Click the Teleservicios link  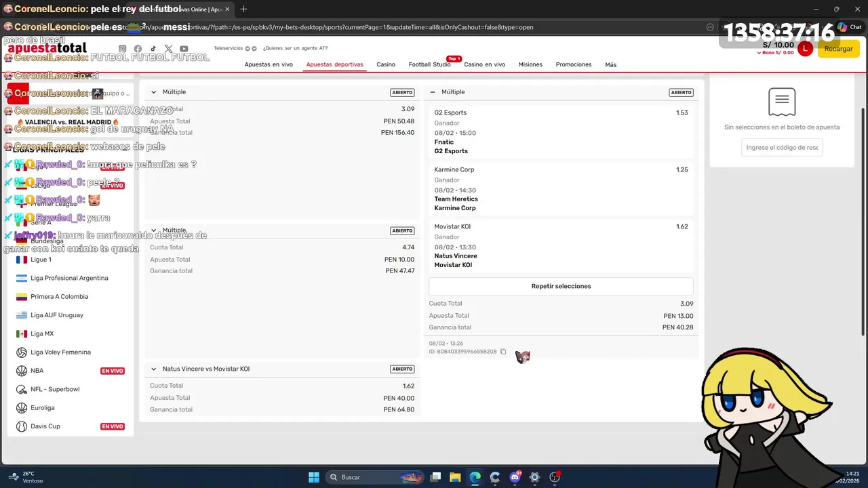click(x=229, y=48)
